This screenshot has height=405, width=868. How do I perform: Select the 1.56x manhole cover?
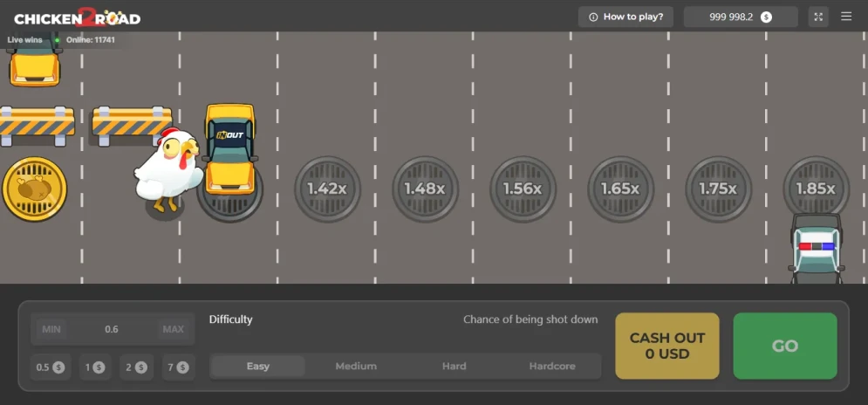click(x=523, y=189)
